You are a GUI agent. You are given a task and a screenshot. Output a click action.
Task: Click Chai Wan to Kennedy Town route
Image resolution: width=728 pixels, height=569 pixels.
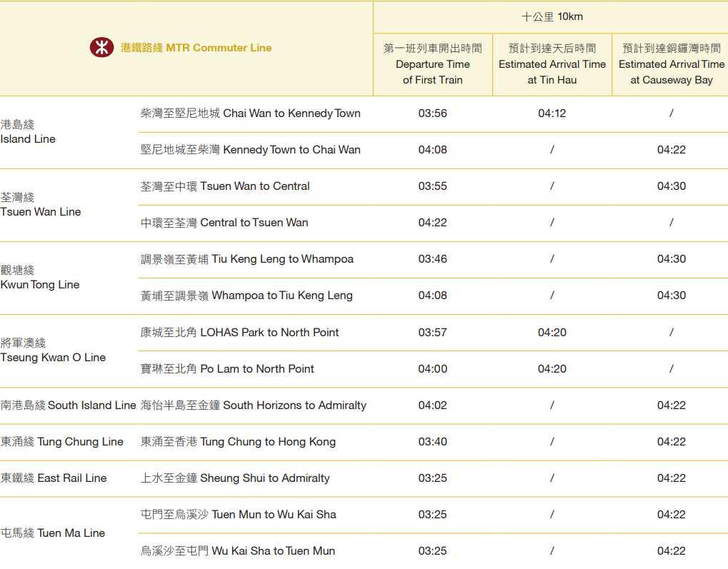pyautogui.click(x=251, y=114)
